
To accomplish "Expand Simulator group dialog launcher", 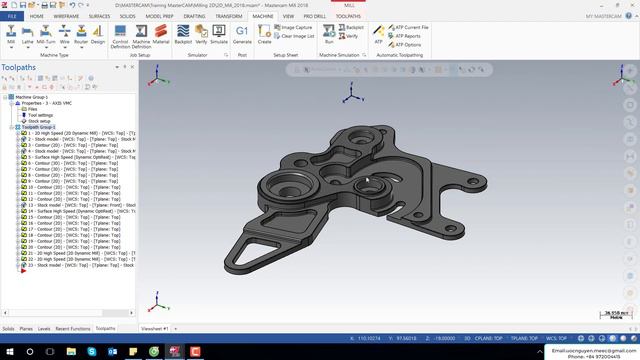I will tap(226, 55).
